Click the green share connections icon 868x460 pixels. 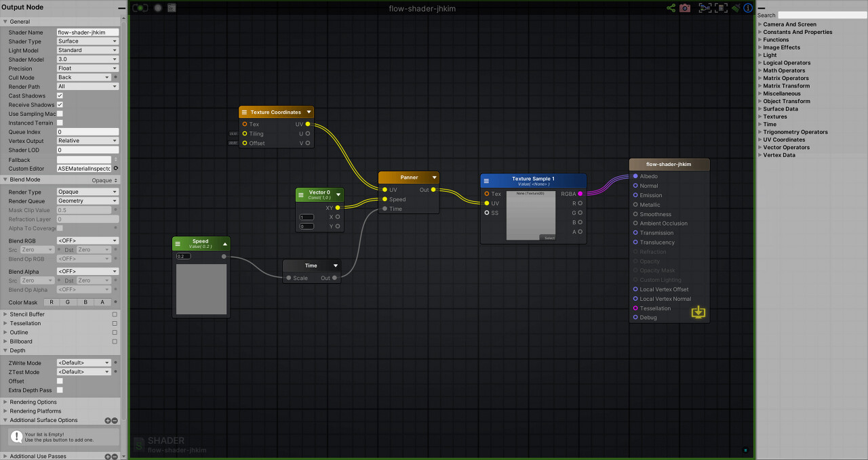[x=671, y=8]
